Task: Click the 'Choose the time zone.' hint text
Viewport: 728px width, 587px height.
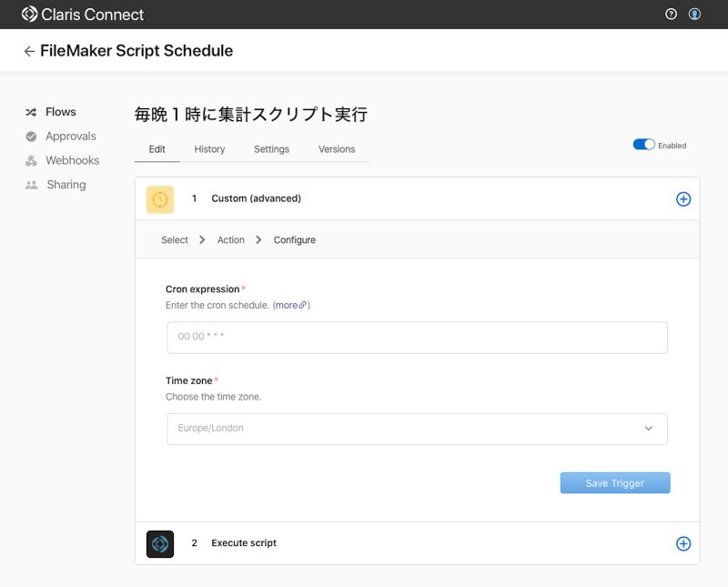Action: point(214,397)
